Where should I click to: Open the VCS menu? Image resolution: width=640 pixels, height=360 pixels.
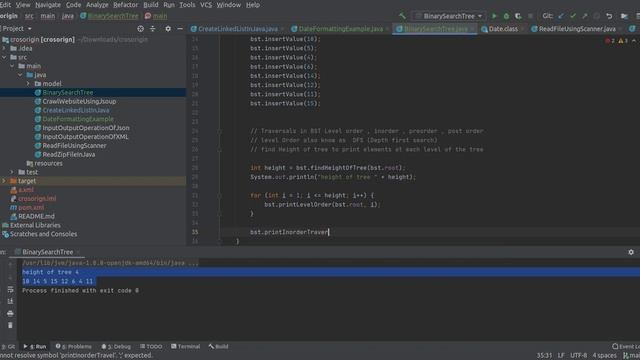[206, 5]
